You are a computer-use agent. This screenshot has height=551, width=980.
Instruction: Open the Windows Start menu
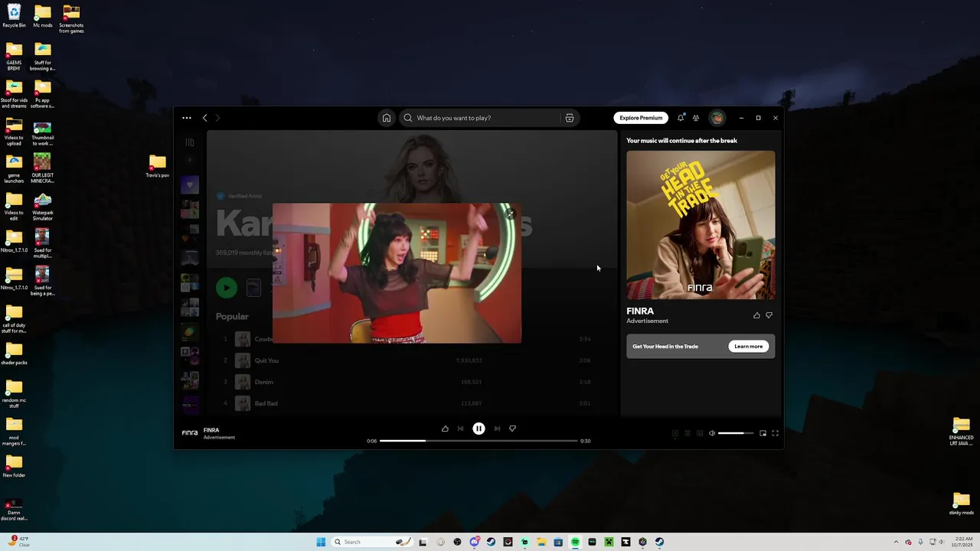[x=321, y=542]
